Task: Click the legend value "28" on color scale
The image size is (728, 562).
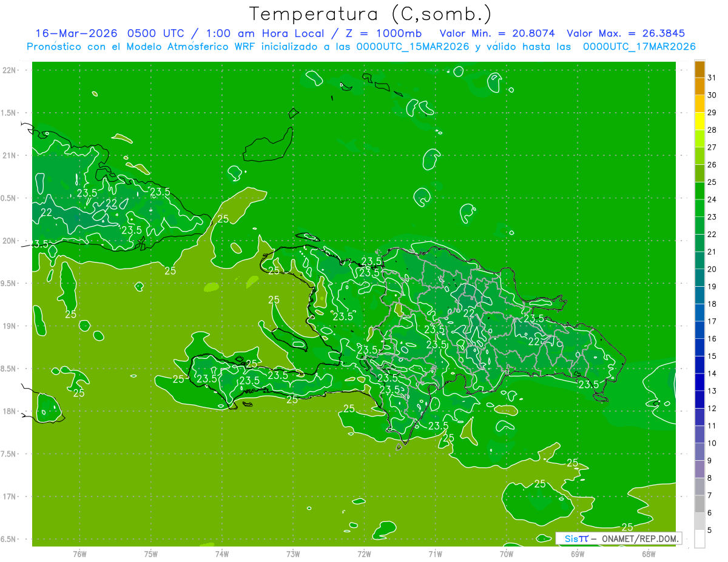Action: pyautogui.click(x=712, y=130)
